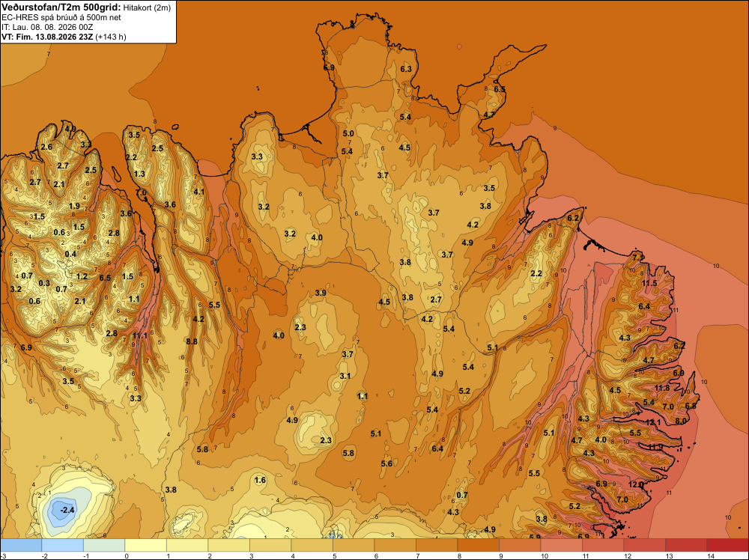Pick the legend swatch between 4 and 5
The width and height of the screenshot is (749, 560).
coord(312,545)
